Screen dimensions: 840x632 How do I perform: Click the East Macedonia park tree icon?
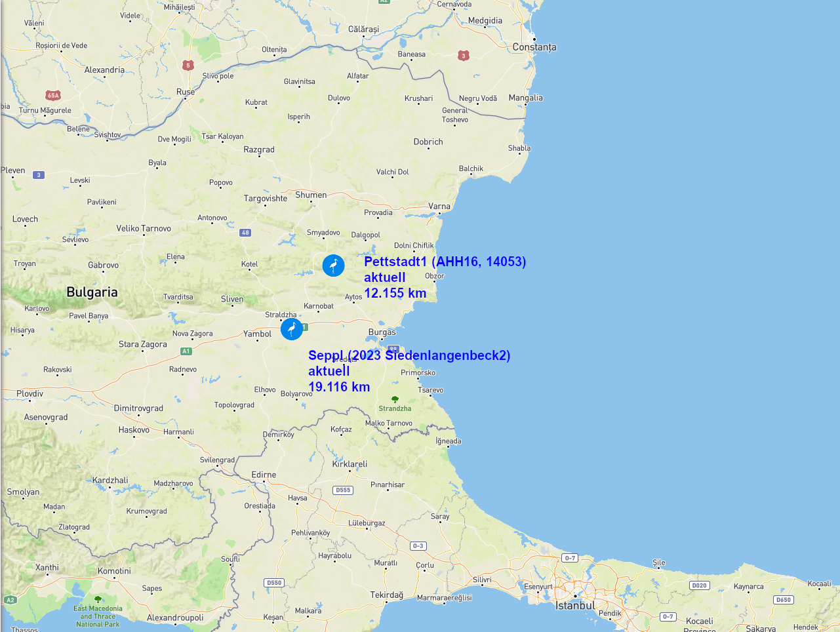(x=98, y=599)
